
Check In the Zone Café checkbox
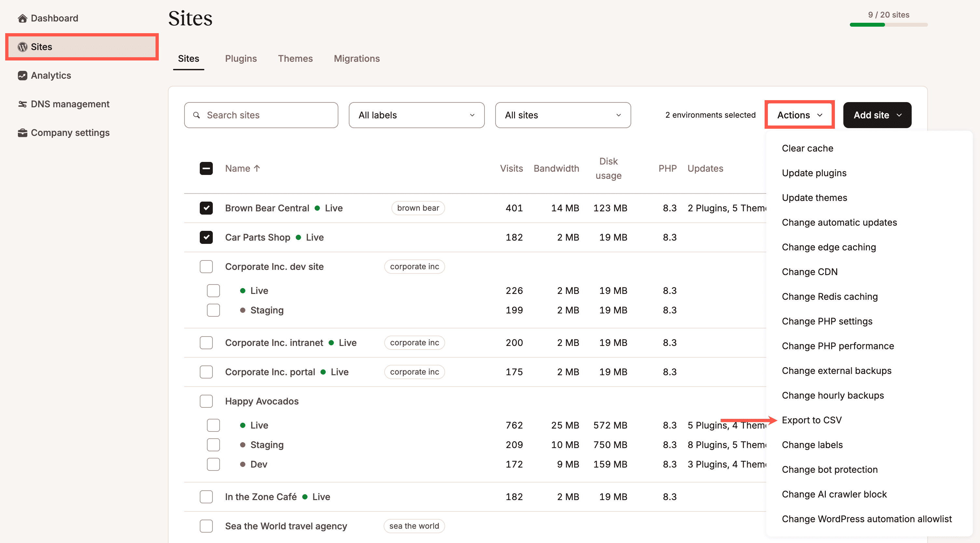point(206,497)
